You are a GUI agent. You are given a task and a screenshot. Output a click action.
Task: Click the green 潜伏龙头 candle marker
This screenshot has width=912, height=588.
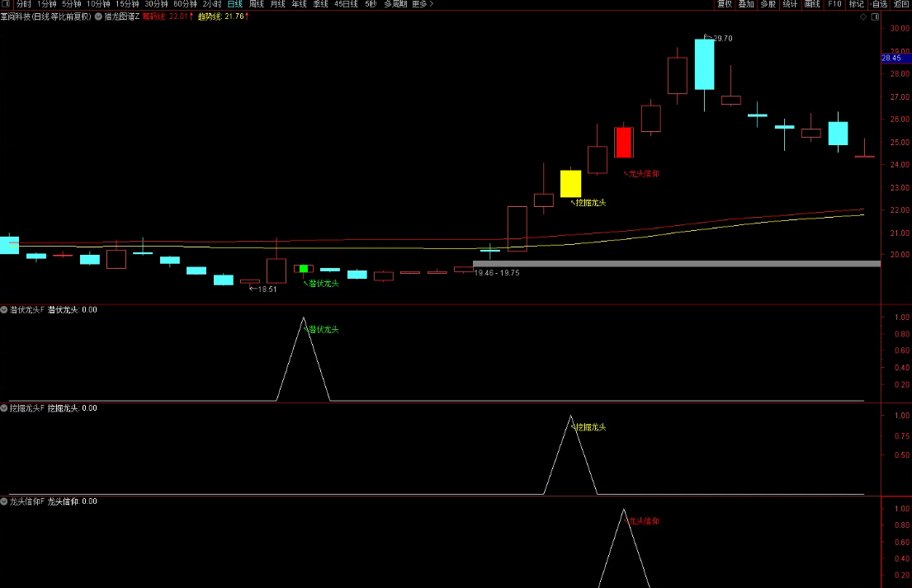(x=304, y=269)
